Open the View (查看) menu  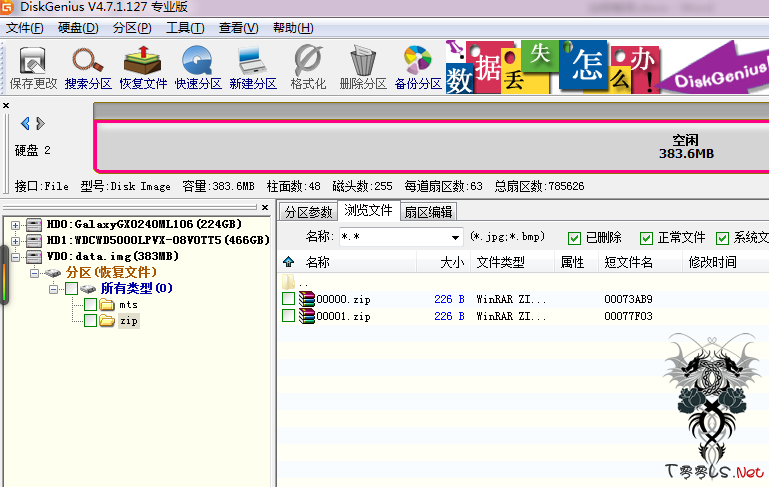pos(238,28)
